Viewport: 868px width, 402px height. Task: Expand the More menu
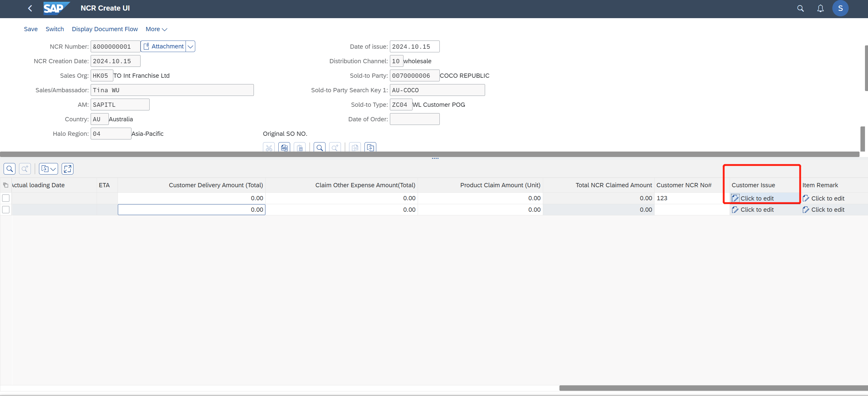tap(156, 29)
